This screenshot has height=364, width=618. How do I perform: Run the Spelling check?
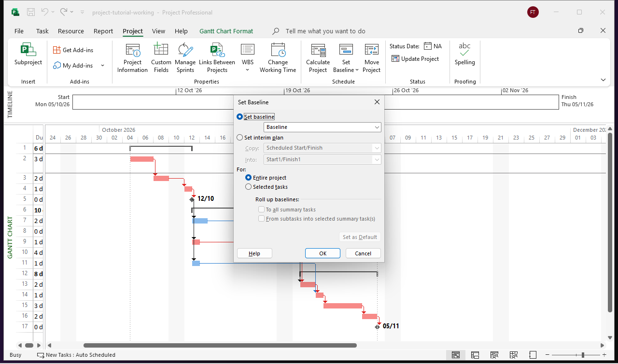coord(464,55)
